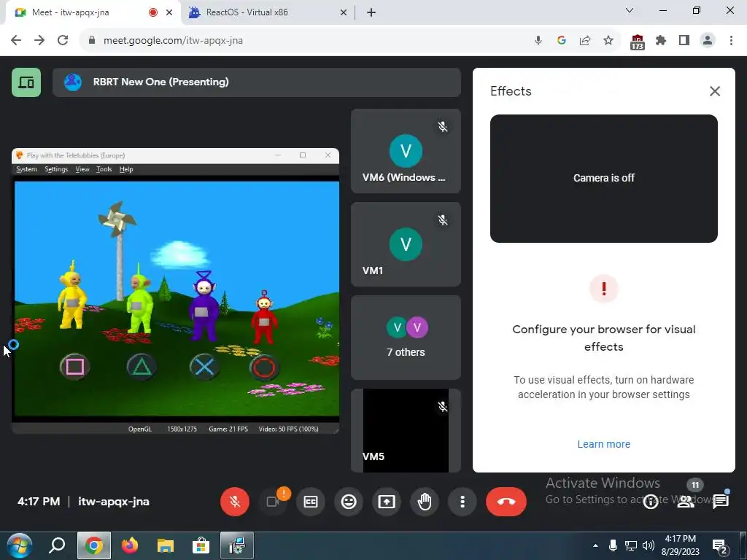The height and width of the screenshot is (560, 747).
Task: View site information lock icon
Action: [92, 41]
